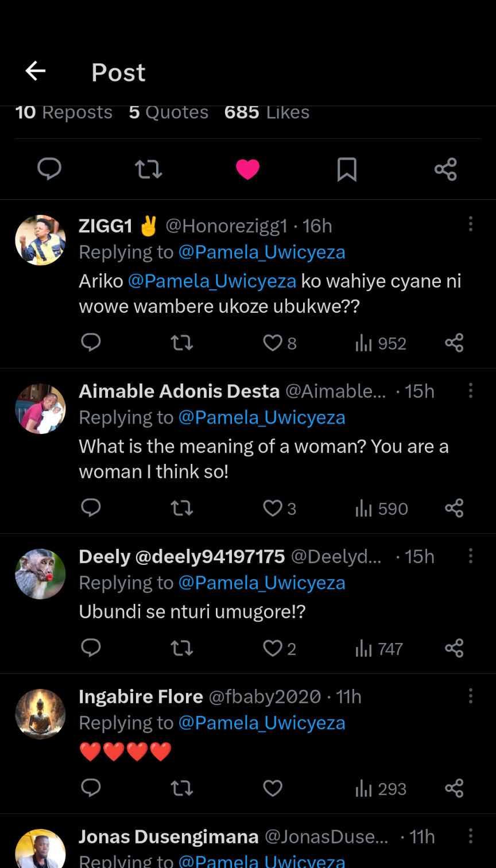496x868 pixels.
Task: Like ZIGG1's reply
Action: click(273, 343)
